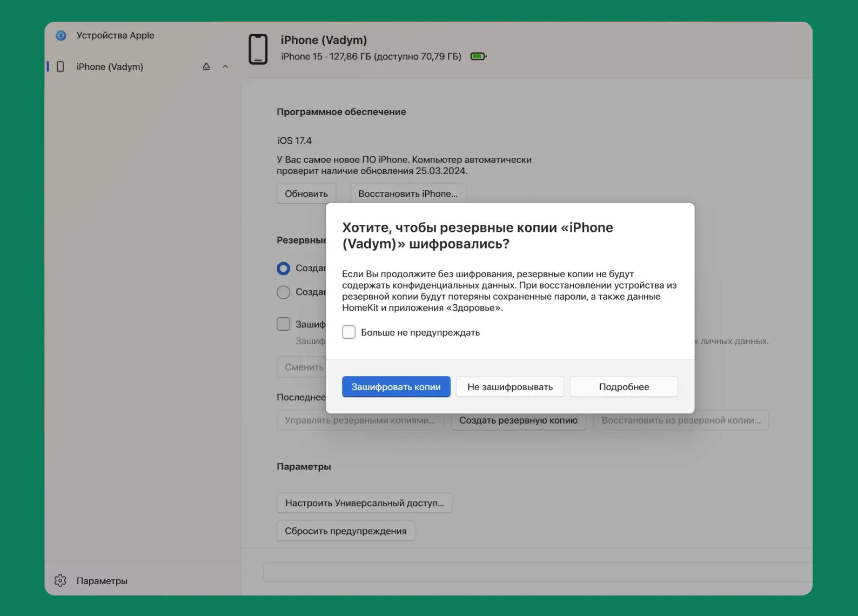
Task: Click the iPhone 15 storage info text
Action: pos(371,56)
